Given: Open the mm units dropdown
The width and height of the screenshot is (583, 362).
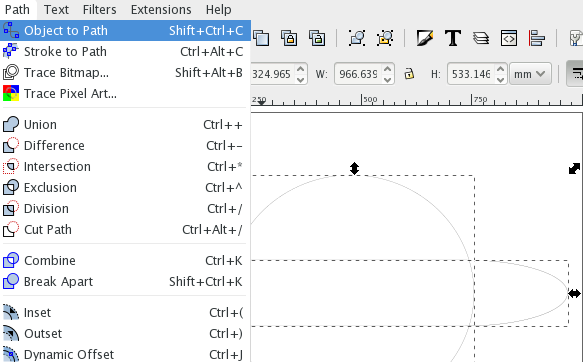Looking at the screenshot, I should tap(529, 74).
